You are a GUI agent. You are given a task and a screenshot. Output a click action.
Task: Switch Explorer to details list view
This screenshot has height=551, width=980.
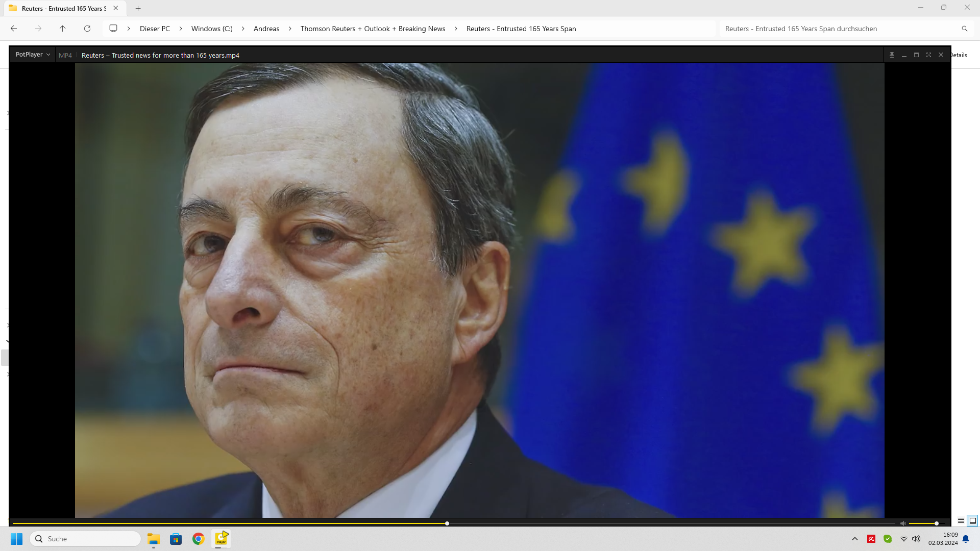tap(961, 520)
